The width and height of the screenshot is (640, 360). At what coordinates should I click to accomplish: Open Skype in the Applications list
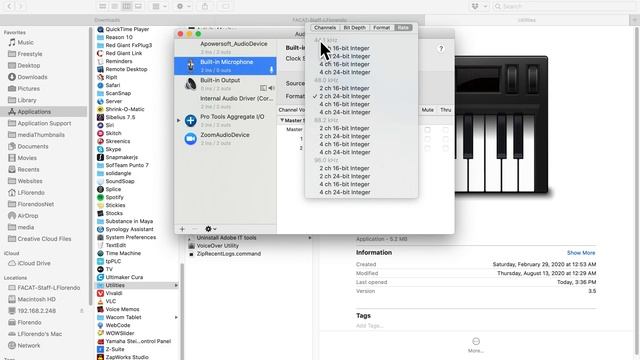click(109, 149)
